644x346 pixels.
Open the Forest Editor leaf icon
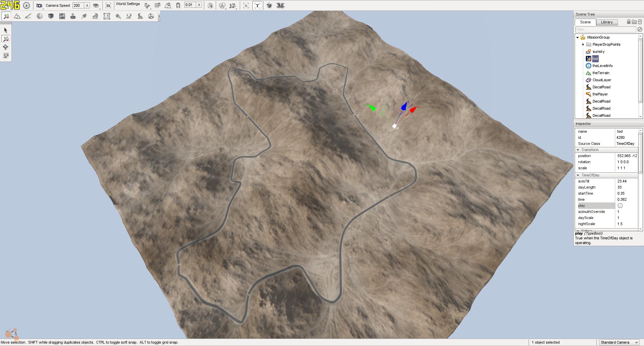[x=84, y=16]
